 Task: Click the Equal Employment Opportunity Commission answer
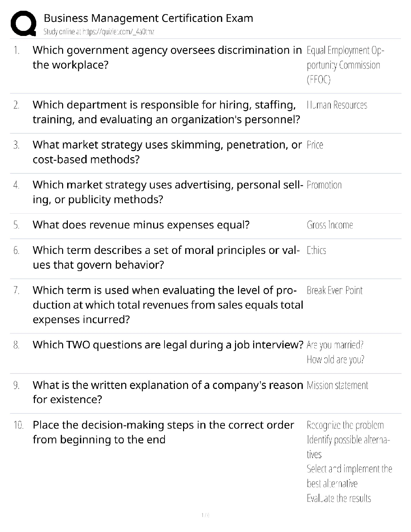pyautogui.click(x=346, y=65)
